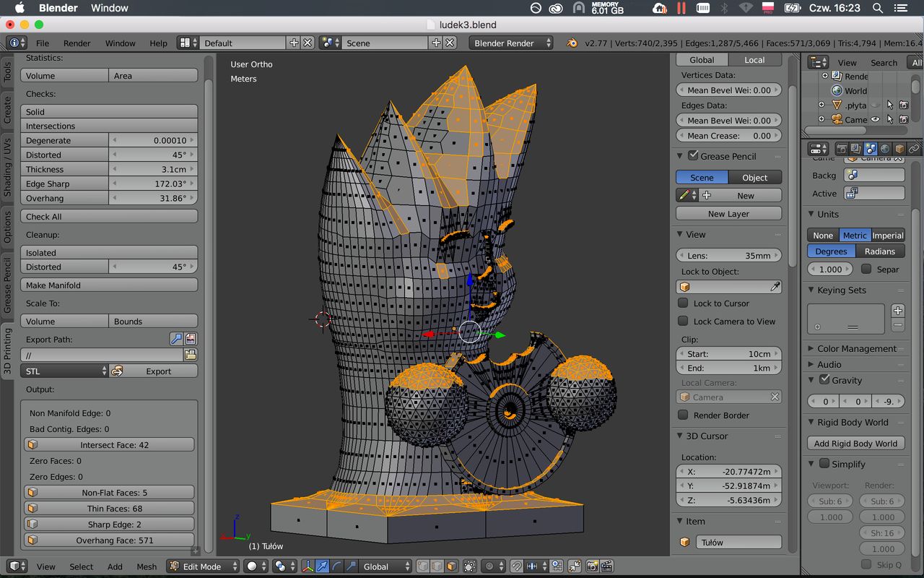The height and width of the screenshot is (578, 924).
Task: Enable the Render Border checkbox
Action: coord(683,415)
